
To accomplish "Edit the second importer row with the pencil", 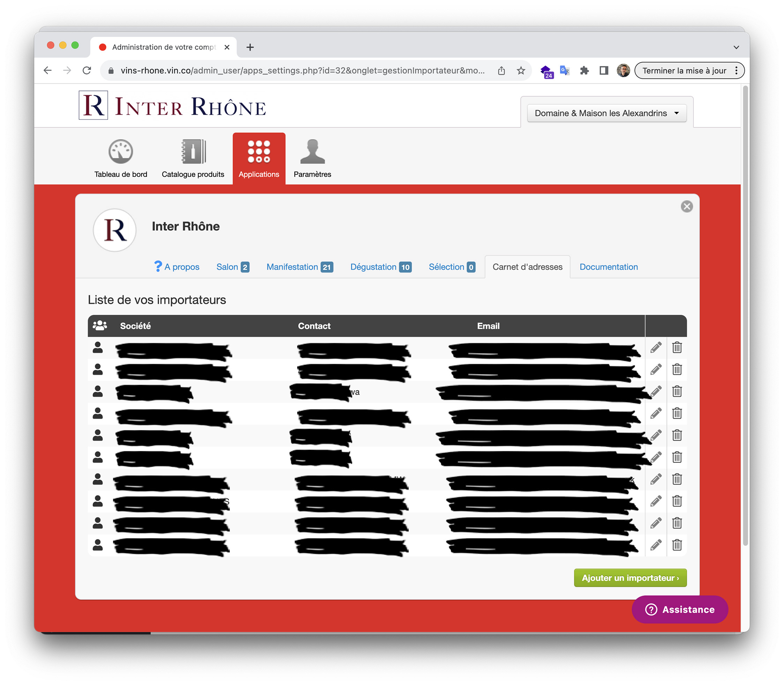I will [x=656, y=369].
